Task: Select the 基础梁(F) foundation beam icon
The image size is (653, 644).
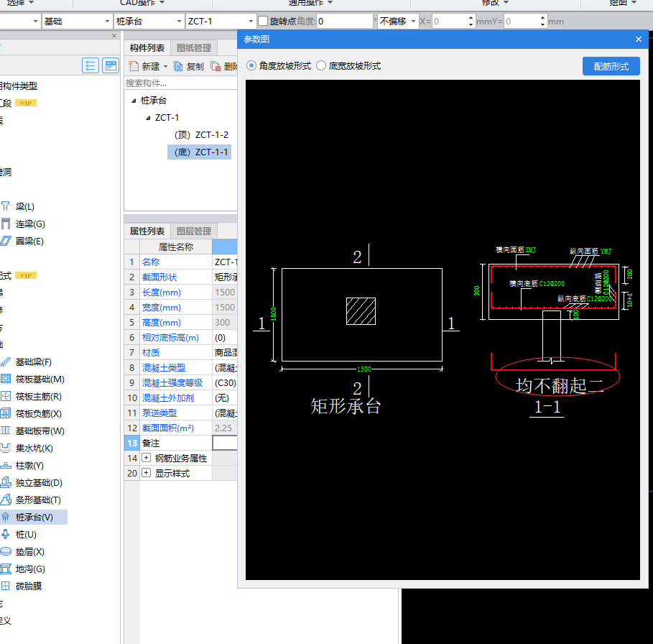Action: [x=6, y=362]
